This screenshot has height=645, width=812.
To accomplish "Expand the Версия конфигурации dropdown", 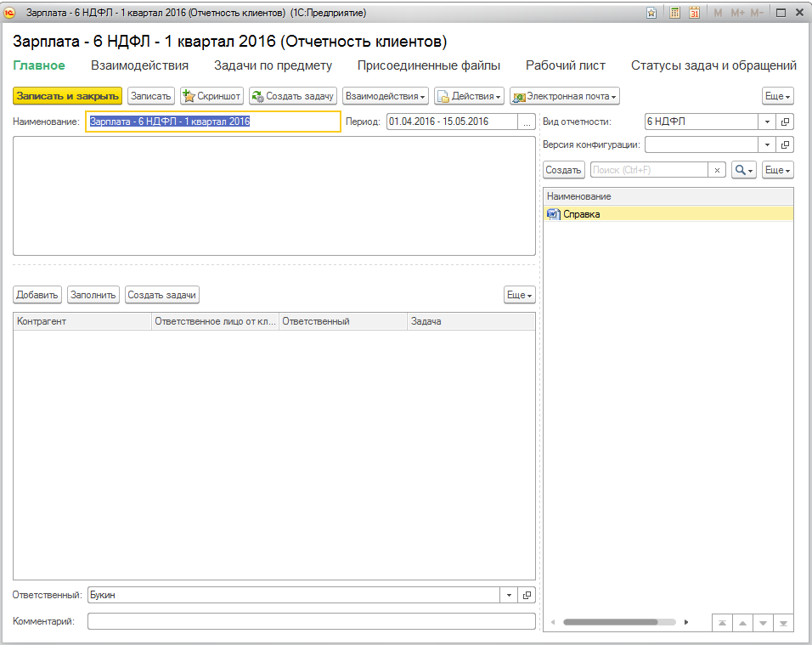I will [767, 144].
